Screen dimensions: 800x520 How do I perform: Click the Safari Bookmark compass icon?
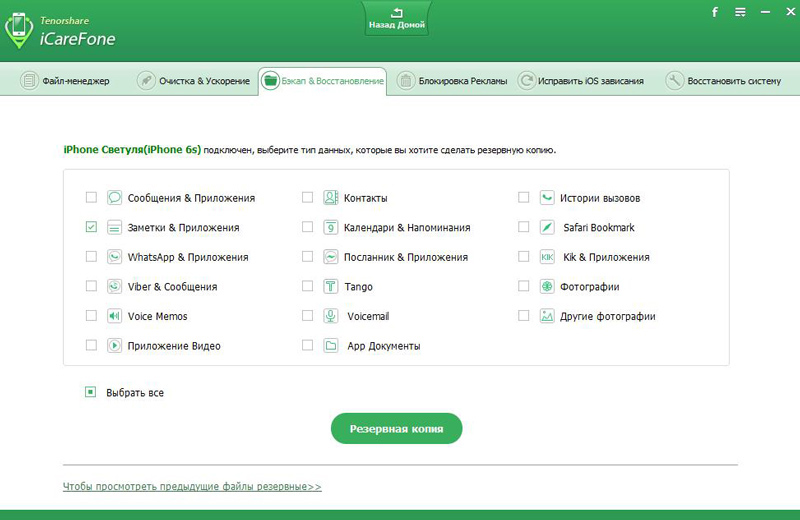(x=547, y=227)
